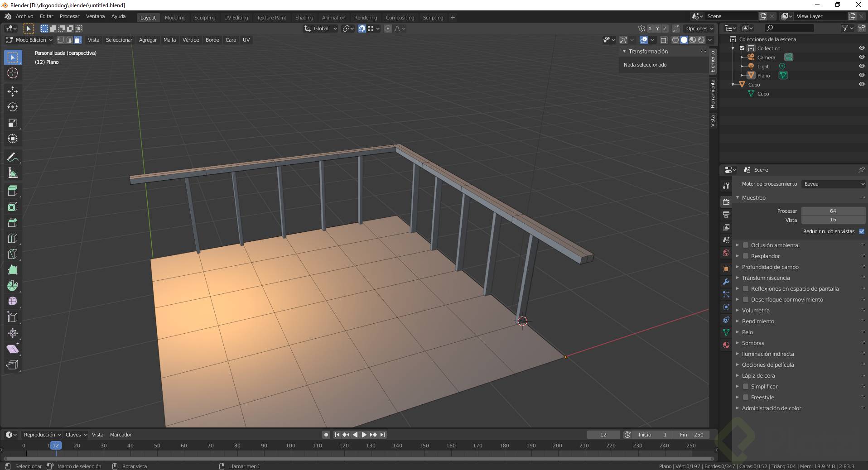Image resolution: width=868 pixels, height=470 pixels.
Task: Select the Annotate pencil tool
Action: (x=13, y=158)
